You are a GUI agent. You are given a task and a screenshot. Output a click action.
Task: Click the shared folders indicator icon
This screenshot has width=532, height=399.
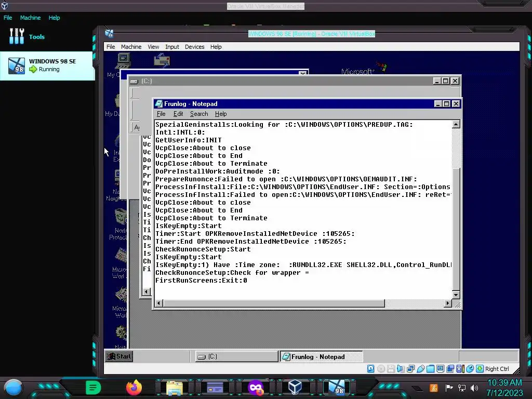(430, 369)
